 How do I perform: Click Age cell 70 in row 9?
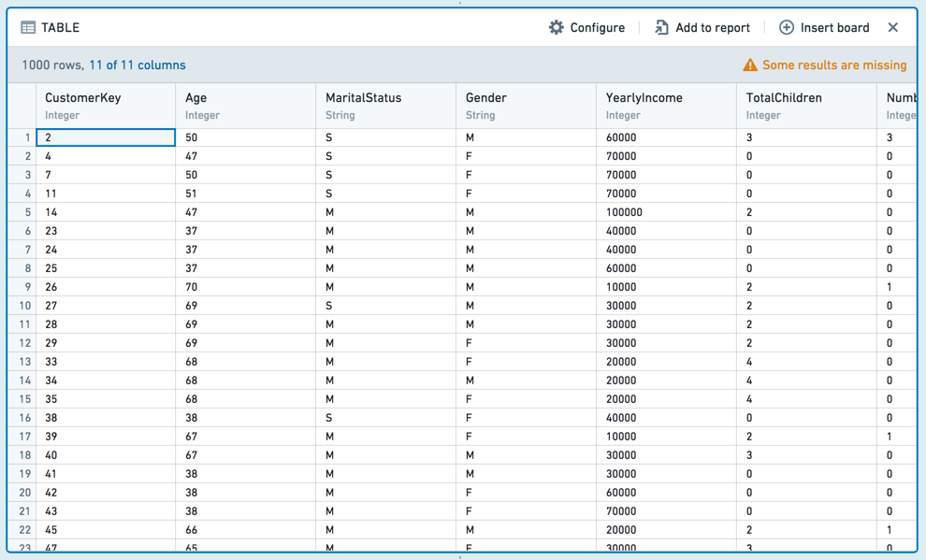[246, 287]
